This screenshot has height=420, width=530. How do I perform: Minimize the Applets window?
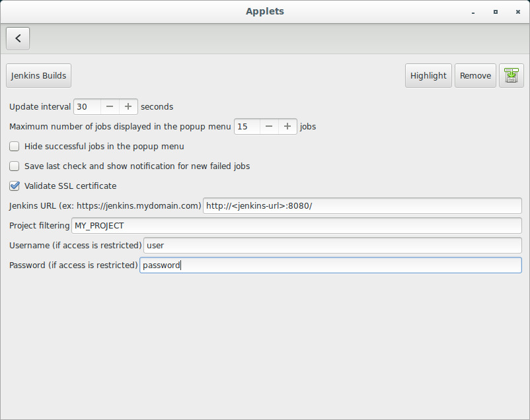pyautogui.click(x=473, y=12)
